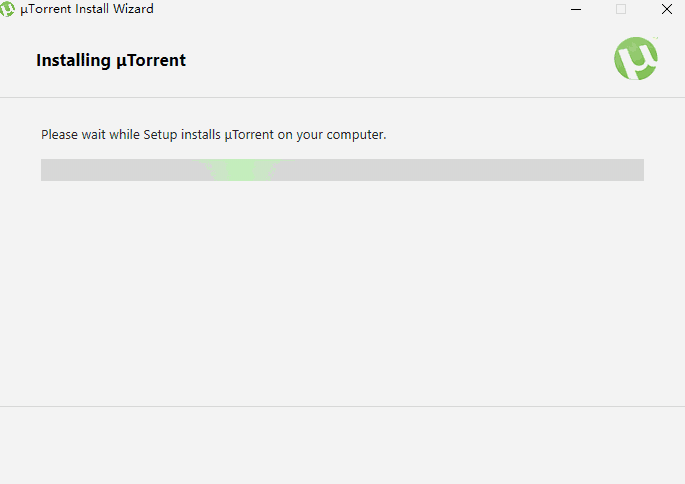Click the greyed-out maximize button
The image size is (685, 484).
click(621, 9)
